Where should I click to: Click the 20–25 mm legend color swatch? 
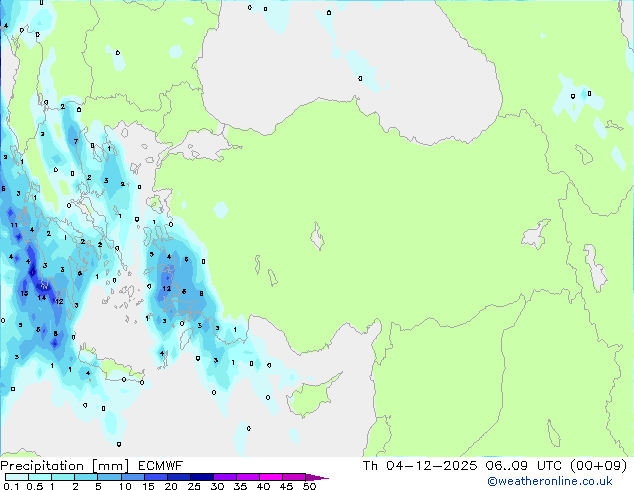click(x=179, y=477)
